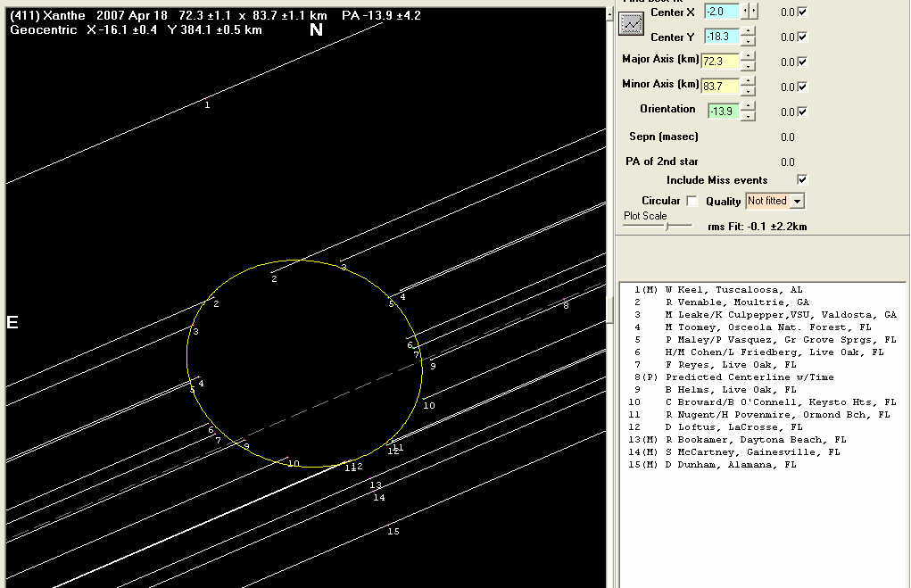The image size is (911, 588).
Task: Select C Broward/B O'Connell, Keysto Hts row
Action: (x=762, y=402)
